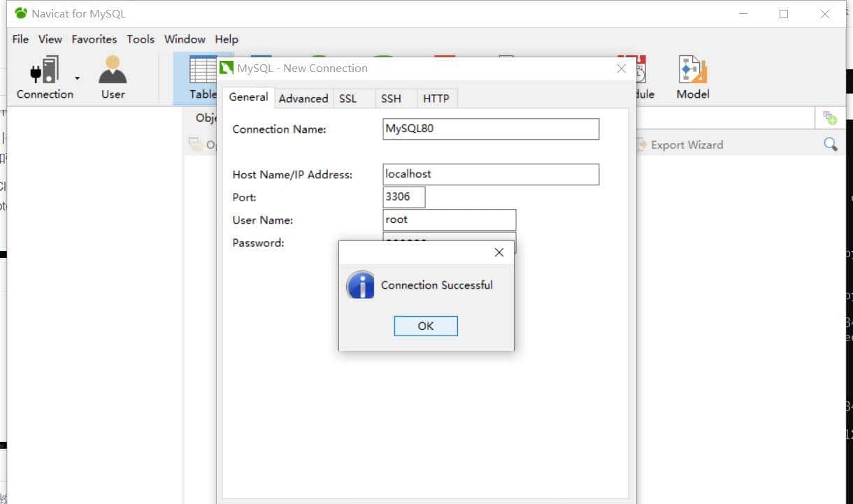Image resolution: width=853 pixels, height=504 pixels.
Task: Switch to the Advanced tab
Action: 303,99
